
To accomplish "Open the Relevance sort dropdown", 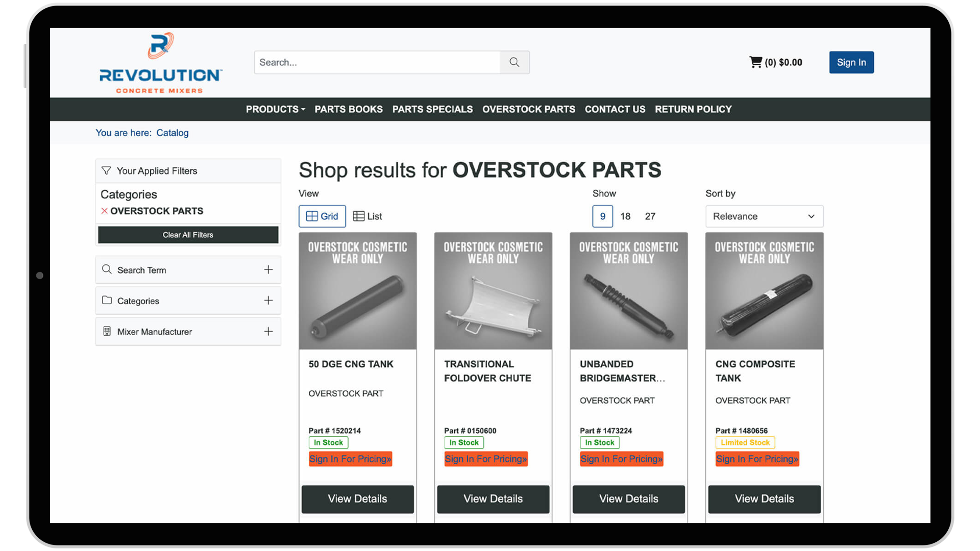I will pos(764,216).
